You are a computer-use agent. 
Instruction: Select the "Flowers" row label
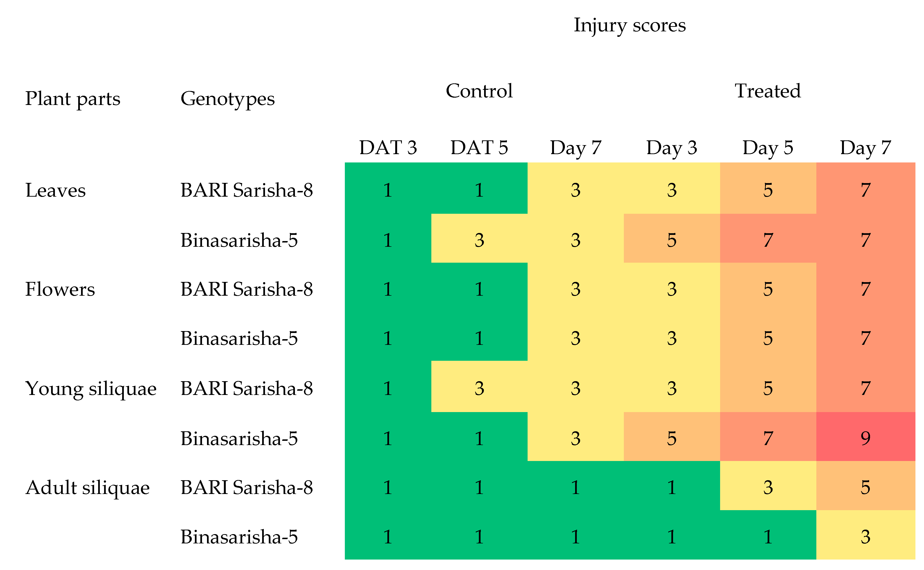(60, 290)
